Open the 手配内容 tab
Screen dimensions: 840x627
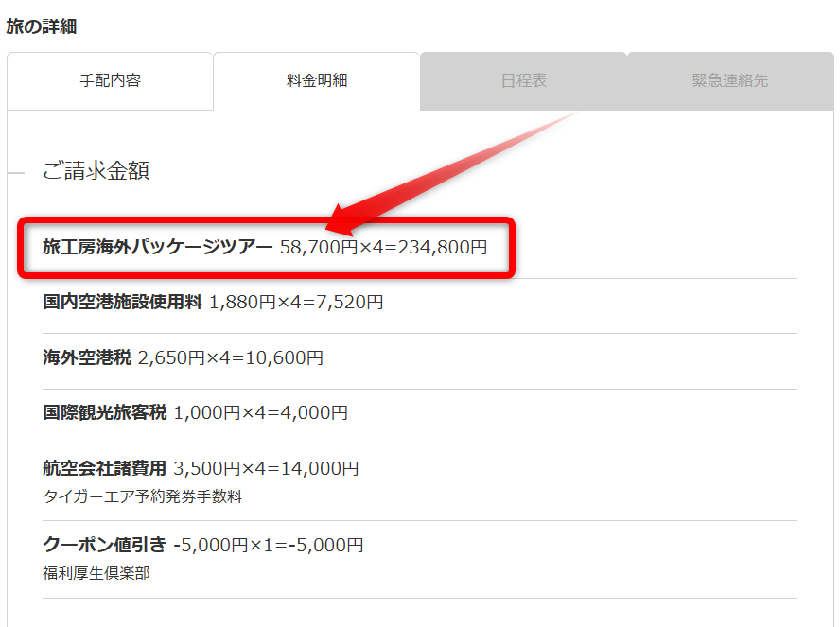(x=110, y=81)
